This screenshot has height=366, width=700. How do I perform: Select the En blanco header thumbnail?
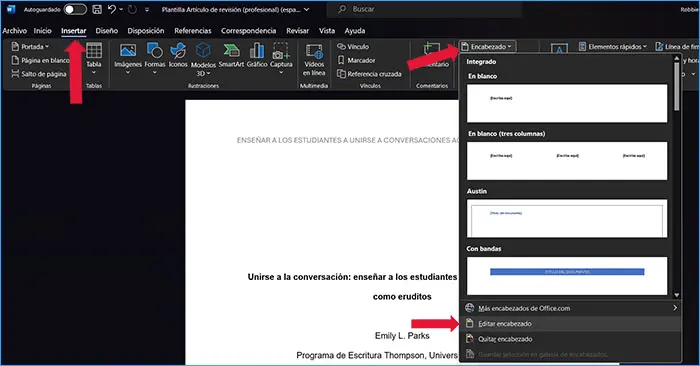(567, 103)
